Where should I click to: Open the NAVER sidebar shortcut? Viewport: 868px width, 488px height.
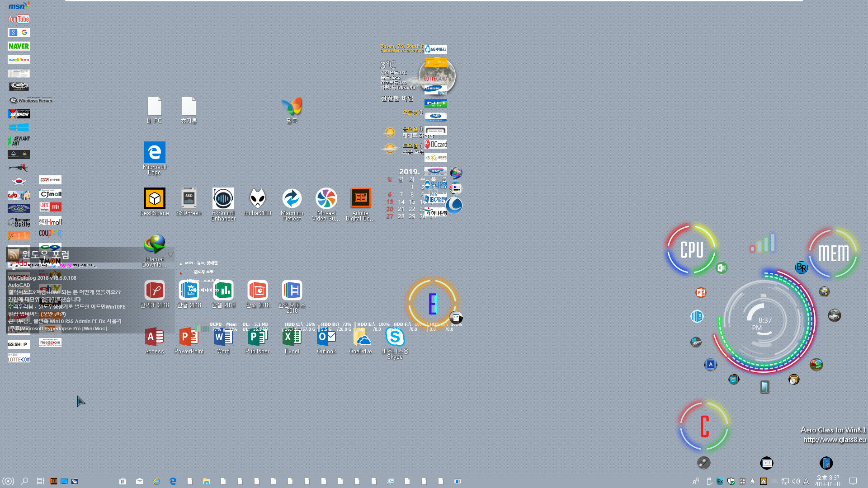[x=19, y=46]
